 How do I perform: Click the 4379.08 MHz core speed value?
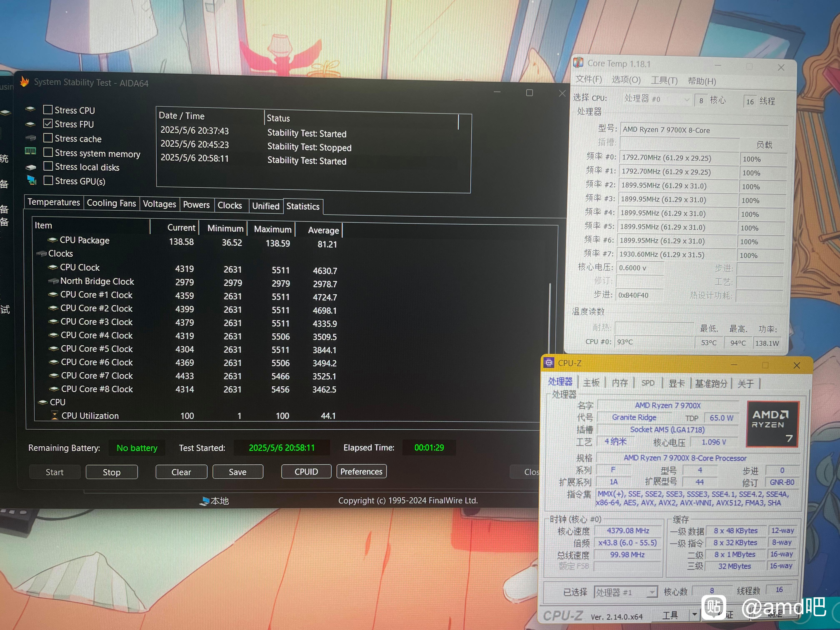[x=627, y=530]
